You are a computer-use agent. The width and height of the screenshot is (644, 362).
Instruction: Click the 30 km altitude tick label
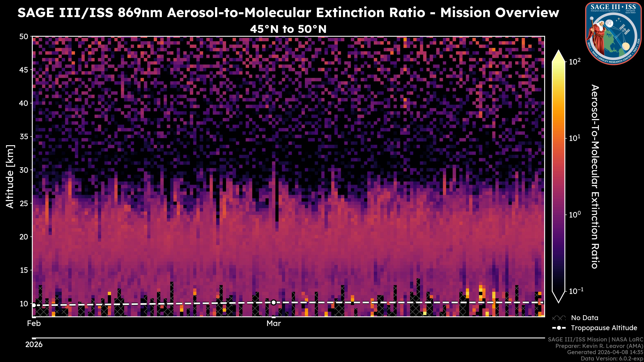[x=24, y=170]
